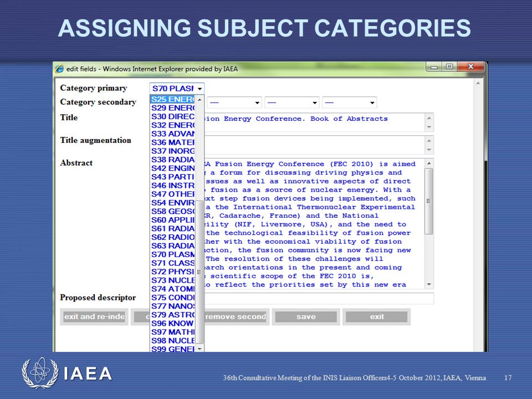
Task: Choose S98 NUCLE category option
Action: (x=173, y=341)
